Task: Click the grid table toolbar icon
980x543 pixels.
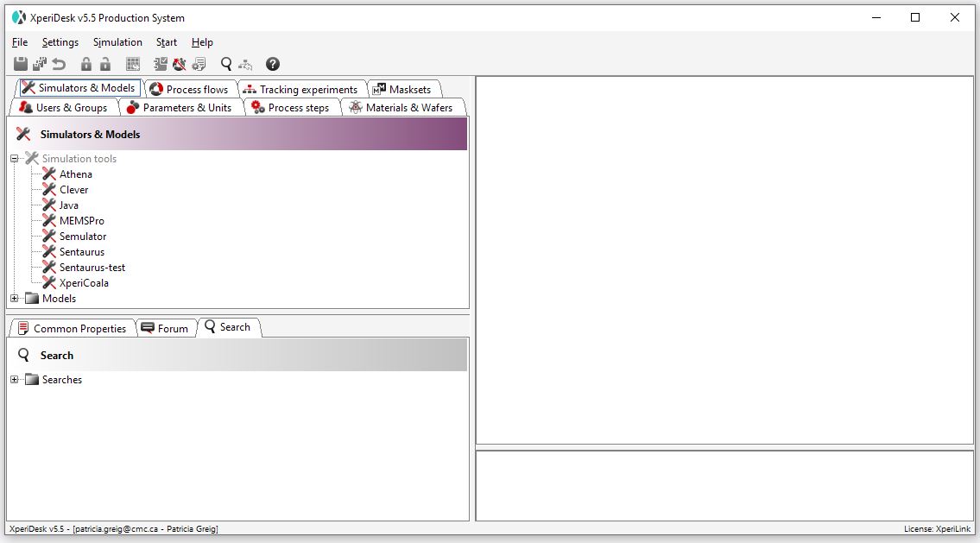Action: [132, 64]
